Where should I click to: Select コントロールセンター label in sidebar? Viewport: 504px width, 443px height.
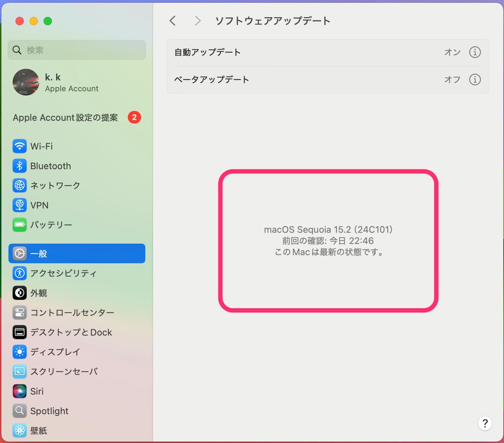click(72, 312)
